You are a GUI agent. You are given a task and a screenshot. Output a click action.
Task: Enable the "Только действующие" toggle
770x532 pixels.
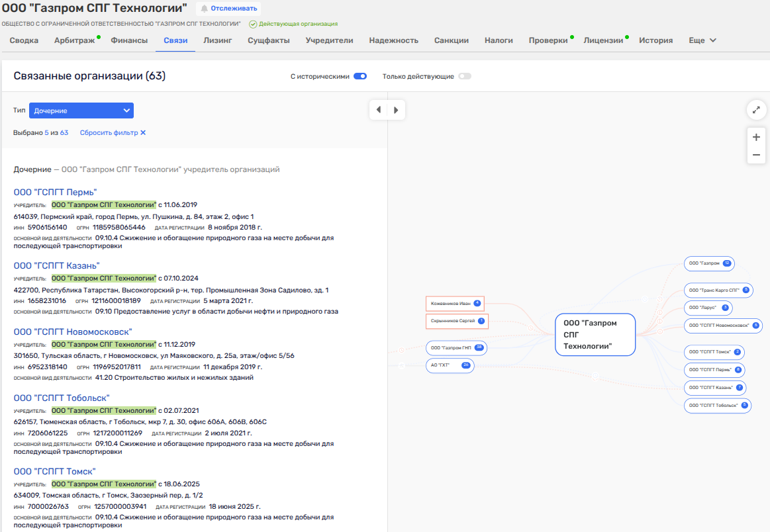465,76
